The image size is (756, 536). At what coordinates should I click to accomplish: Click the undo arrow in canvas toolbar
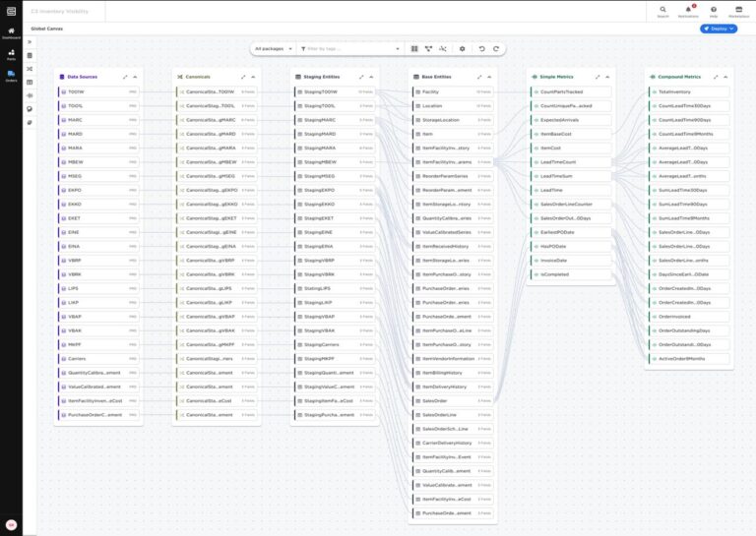(x=481, y=48)
